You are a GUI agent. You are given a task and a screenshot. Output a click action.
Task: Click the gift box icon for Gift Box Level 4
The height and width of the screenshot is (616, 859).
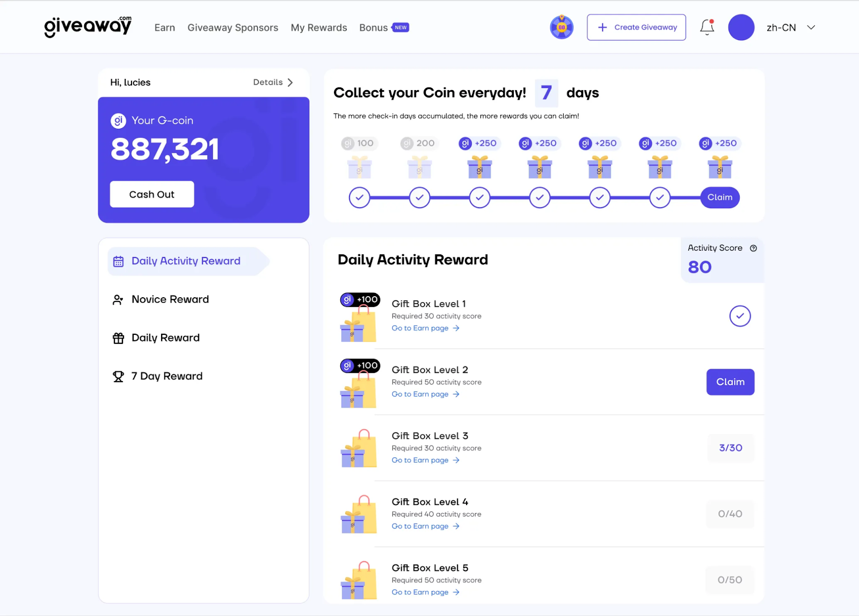358,514
